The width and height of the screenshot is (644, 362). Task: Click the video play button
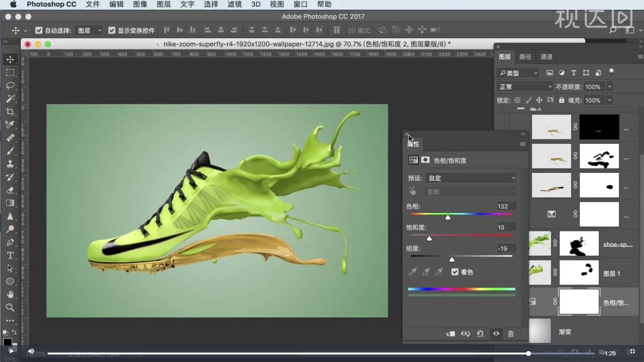11,351
